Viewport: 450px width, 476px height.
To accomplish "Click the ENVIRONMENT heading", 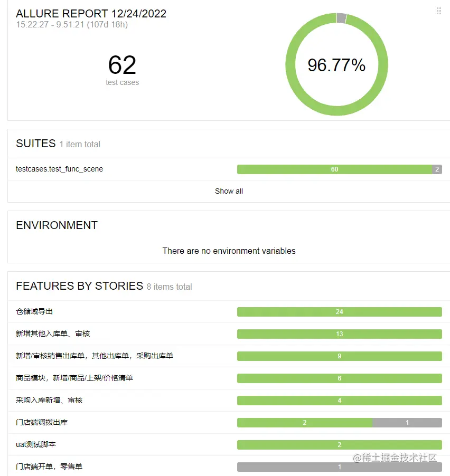I will (57, 225).
